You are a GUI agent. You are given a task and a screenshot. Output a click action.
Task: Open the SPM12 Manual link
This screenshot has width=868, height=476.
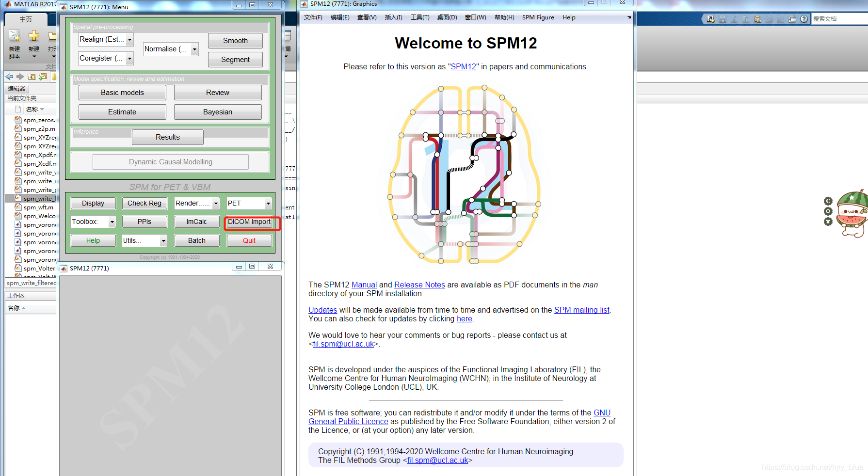(x=364, y=285)
